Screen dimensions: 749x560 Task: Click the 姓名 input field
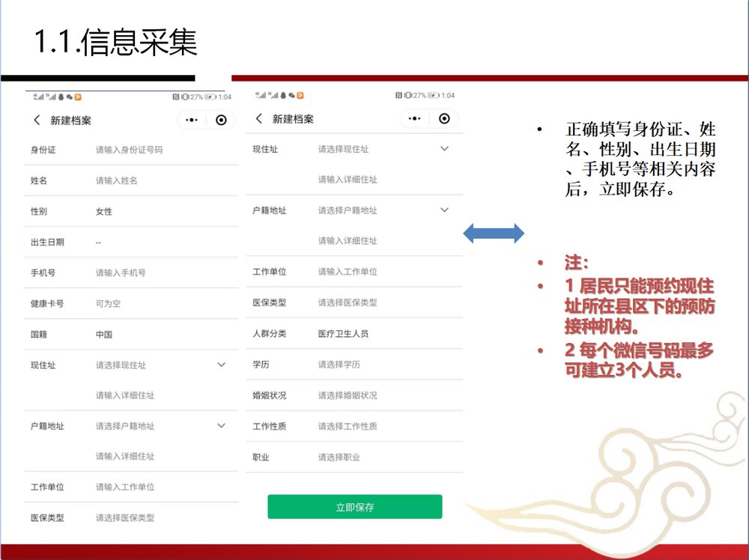pyautogui.click(x=117, y=181)
